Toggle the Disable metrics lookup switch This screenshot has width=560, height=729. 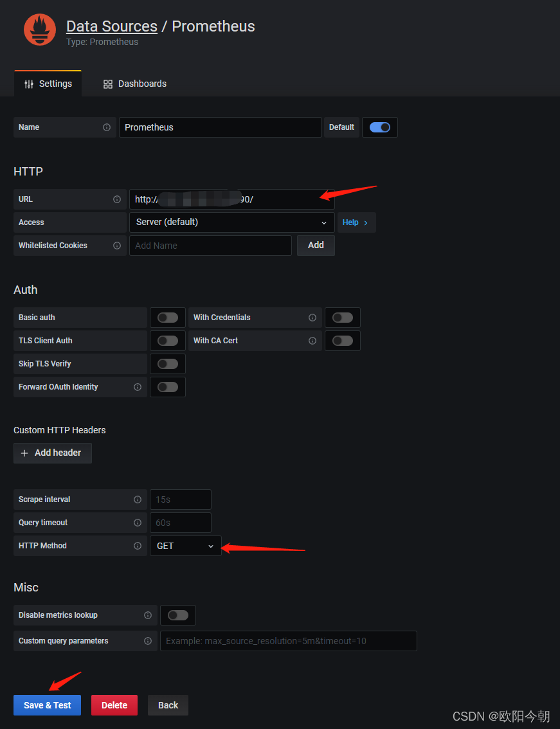(177, 615)
